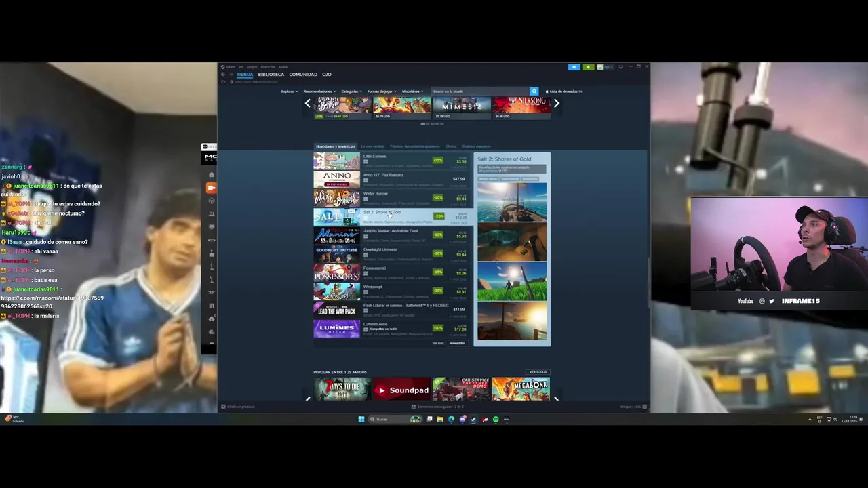Open the Possessor(s) game thumbnail
Screen dimensions: 868x488
(336, 272)
